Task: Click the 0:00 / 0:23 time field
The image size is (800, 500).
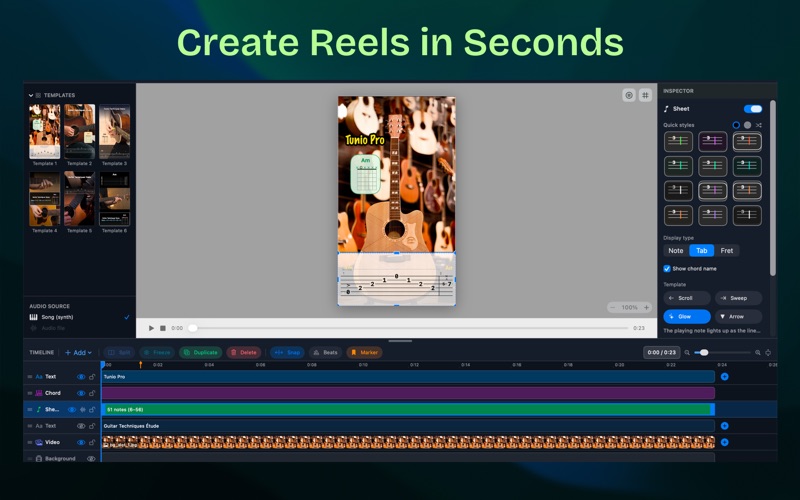Action: 661,353
